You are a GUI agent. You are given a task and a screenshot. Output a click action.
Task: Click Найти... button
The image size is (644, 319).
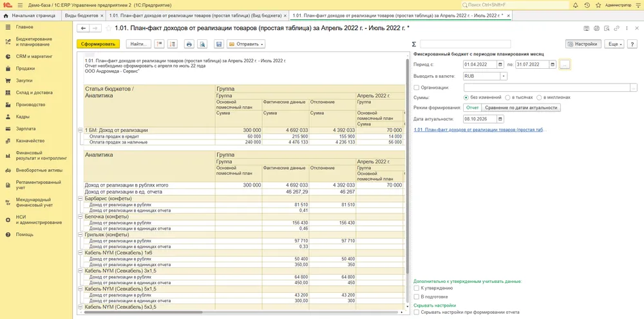click(138, 44)
